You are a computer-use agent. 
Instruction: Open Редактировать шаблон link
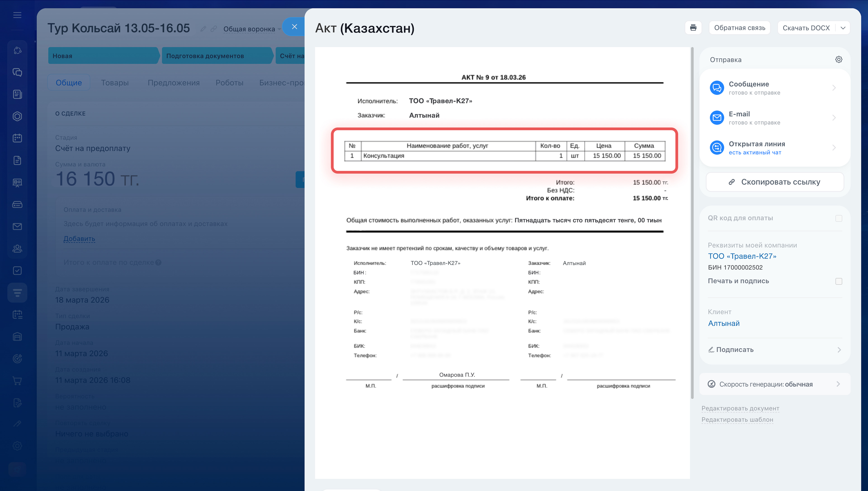[x=737, y=420]
